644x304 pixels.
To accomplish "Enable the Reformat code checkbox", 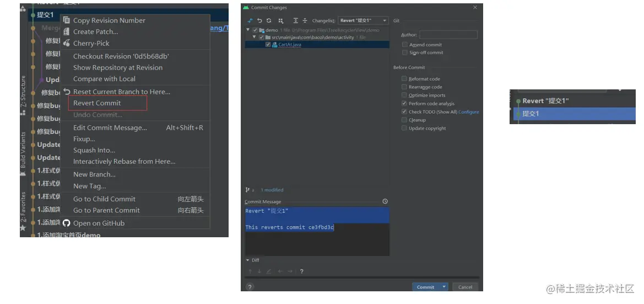I will (x=404, y=78).
